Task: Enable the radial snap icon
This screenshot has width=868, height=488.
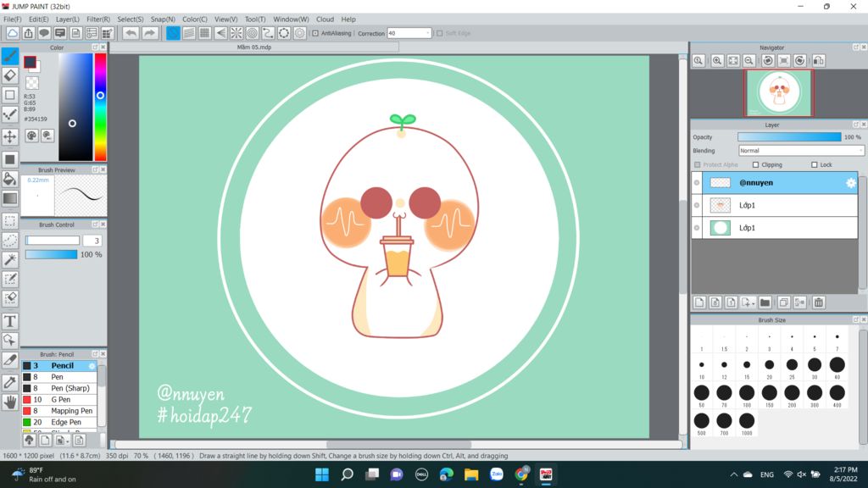Action: (236, 33)
